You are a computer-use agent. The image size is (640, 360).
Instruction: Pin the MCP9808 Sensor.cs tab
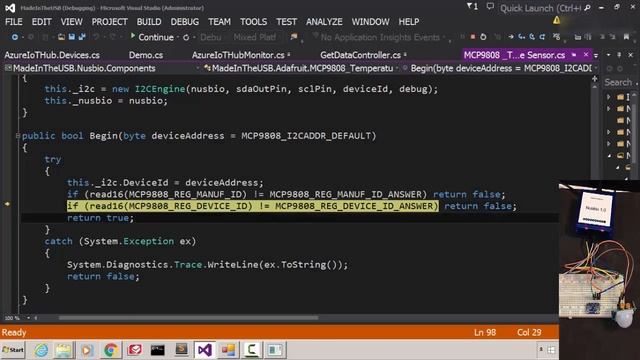[x=574, y=55]
